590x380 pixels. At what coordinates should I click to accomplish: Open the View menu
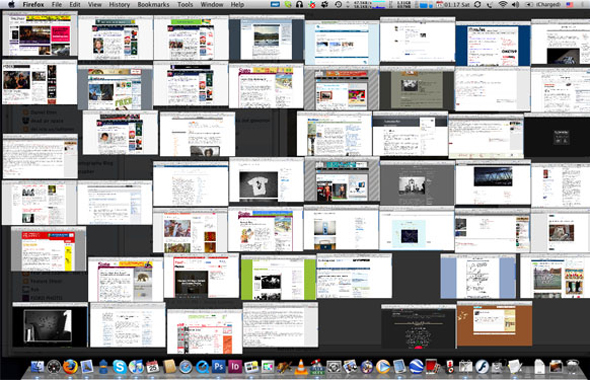(x=94, y=5)
